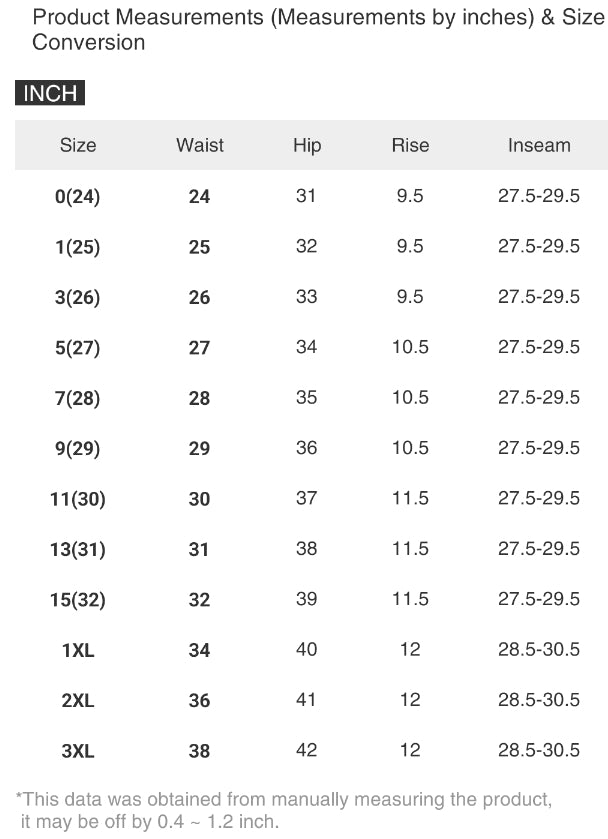Click the 3XL size label
608x839 pixels.
tap(78, 751)
